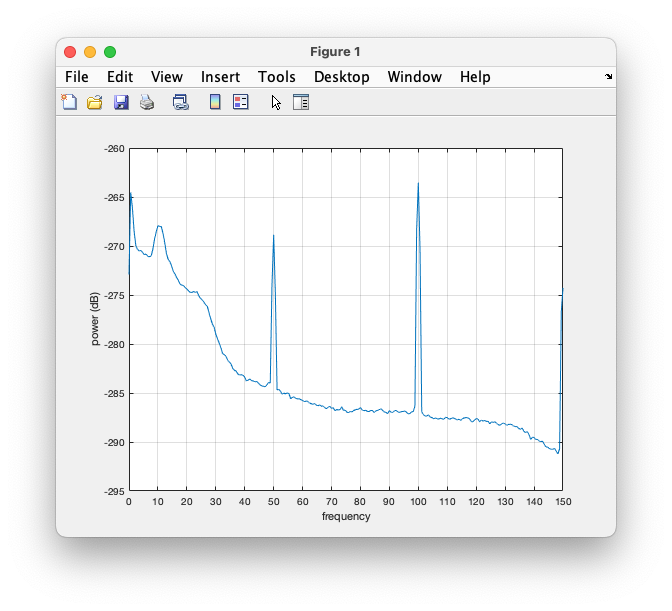Click the dock figure arrow in the menu bar

pyautogui.click(x=608, y=77)
